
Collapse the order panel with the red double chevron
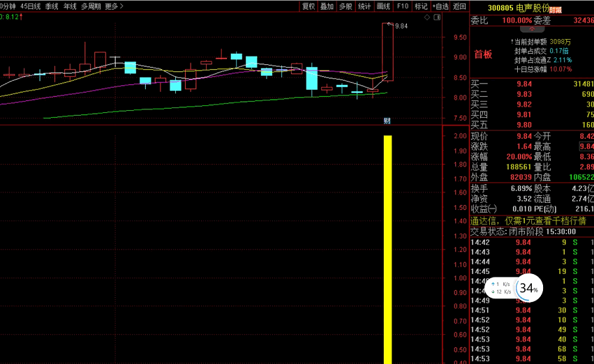pyautogui.click(x=533, y=29)
